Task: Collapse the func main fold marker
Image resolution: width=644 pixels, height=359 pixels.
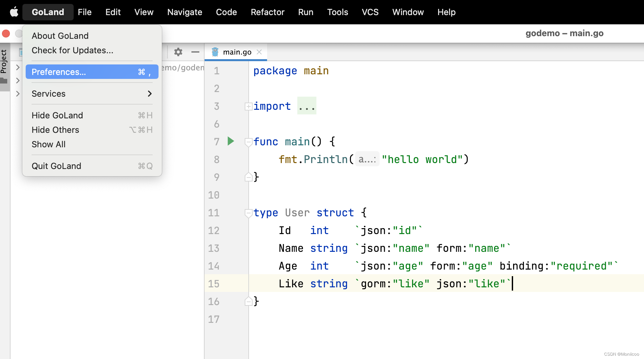Action: (248, 142)
